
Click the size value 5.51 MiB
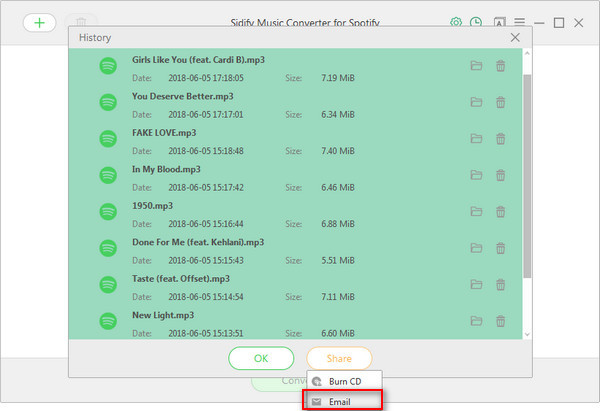[338, 261]
